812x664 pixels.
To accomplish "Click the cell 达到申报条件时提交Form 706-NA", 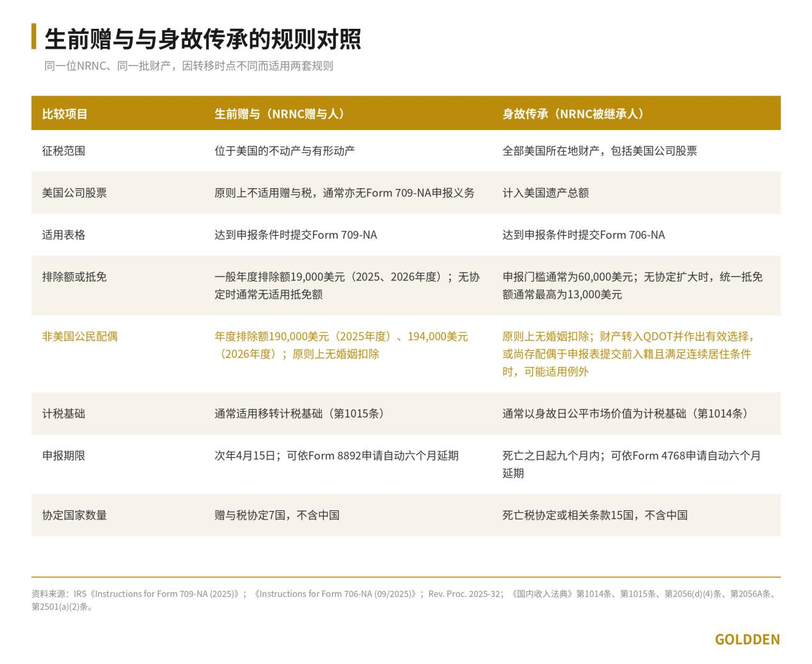I will [584, 235].
